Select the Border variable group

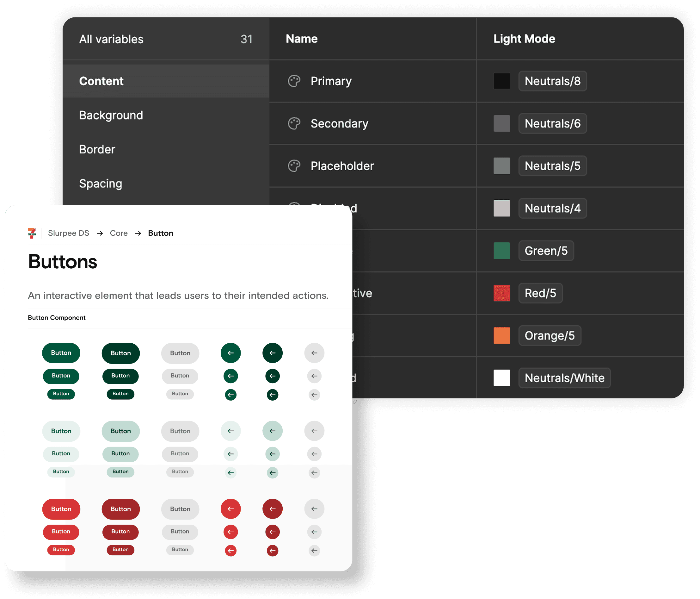(97, 149)
